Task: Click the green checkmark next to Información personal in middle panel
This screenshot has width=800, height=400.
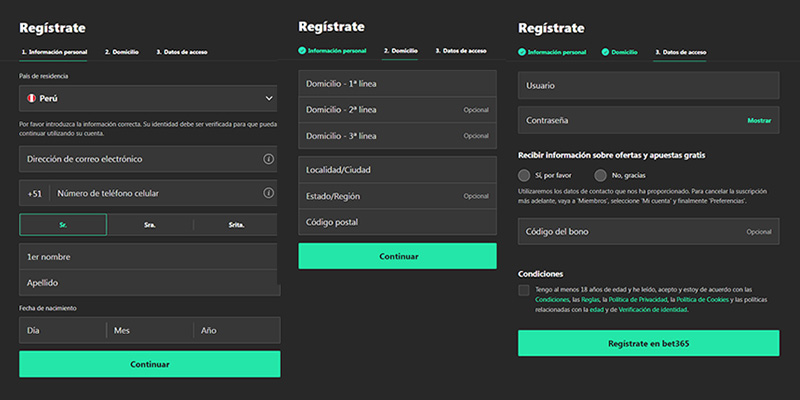Action: [x=302, y=51]
